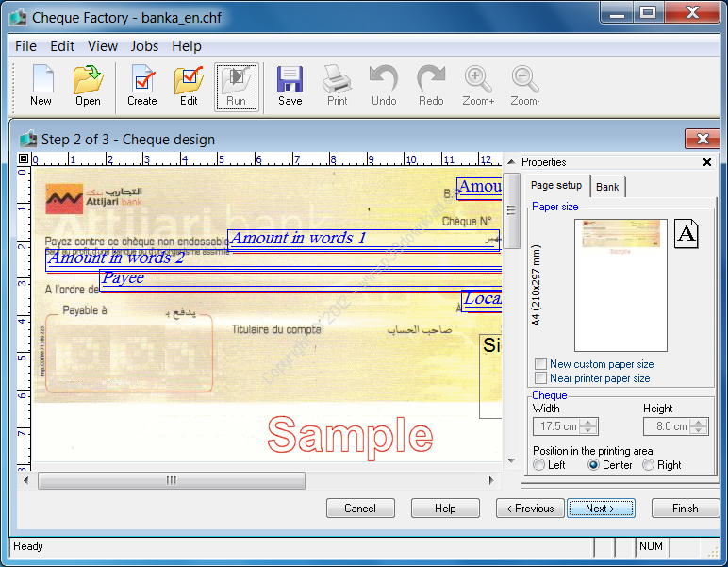Click the A4 paper preview thumbnail

[x=620, y=285]
